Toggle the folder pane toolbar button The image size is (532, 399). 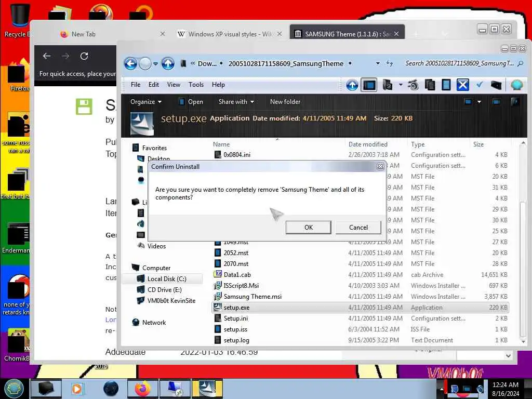pos(369,85)
